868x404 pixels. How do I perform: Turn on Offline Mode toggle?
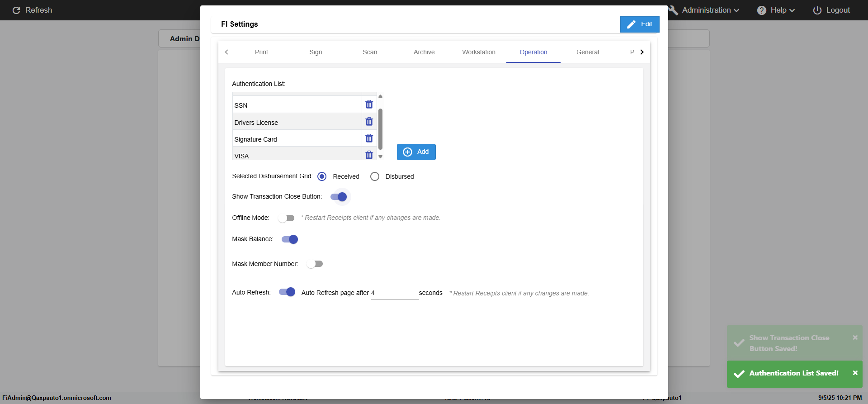286,218
